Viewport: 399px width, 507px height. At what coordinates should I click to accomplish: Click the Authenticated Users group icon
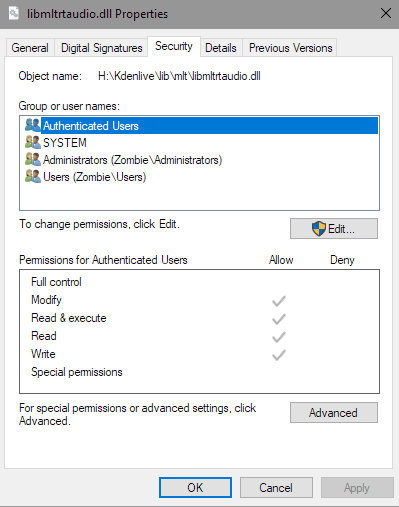(x=33, y=126)
